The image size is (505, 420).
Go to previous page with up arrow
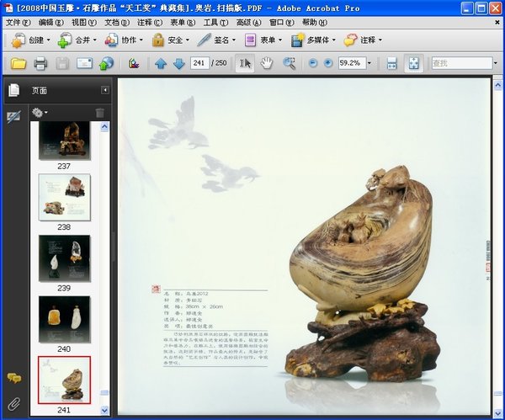pyautogui.click(x=161, y=63)
